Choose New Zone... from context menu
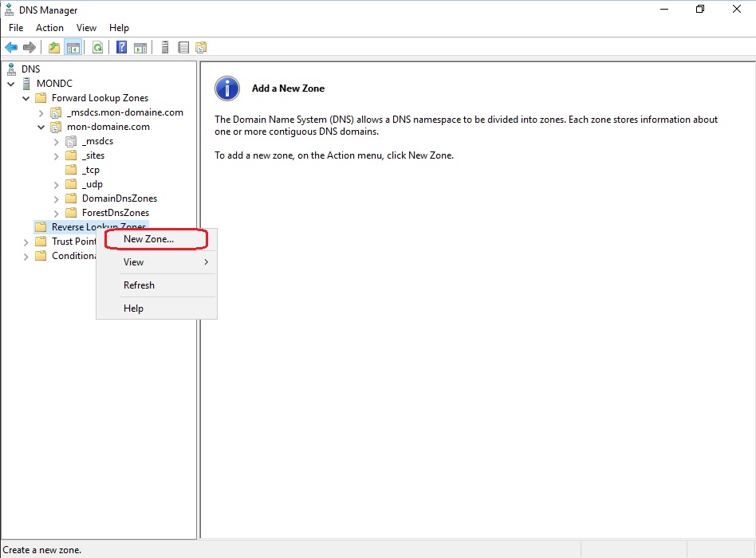Viewport: 756px width, 558px height. (156, 239)
